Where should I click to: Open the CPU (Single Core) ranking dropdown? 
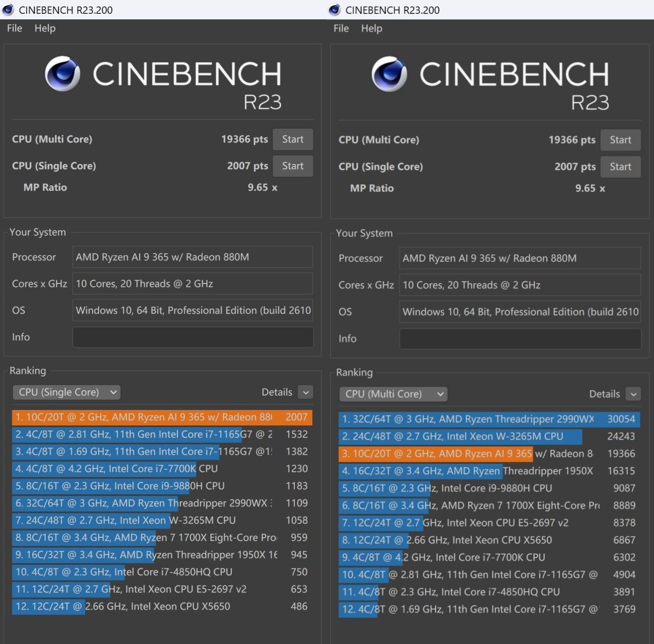coord(66,392)
